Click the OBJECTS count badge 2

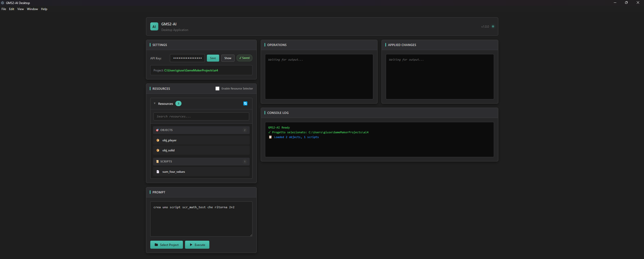[245, 130]
